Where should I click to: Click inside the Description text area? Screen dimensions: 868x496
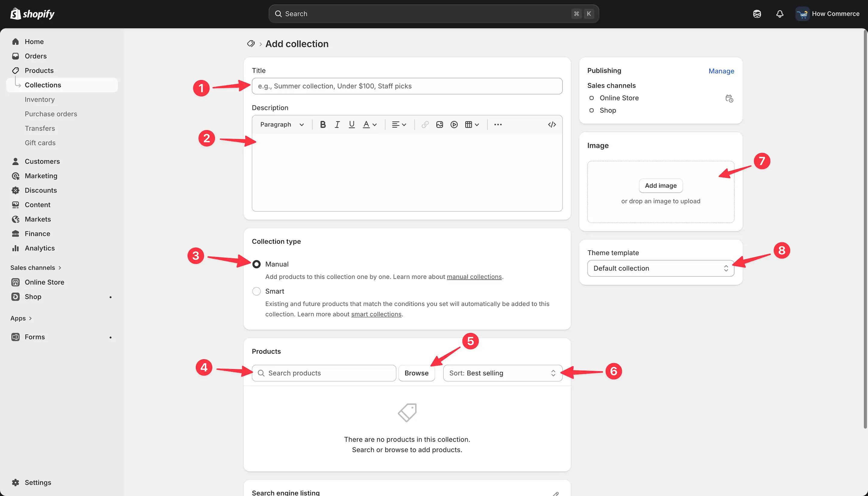[407, 172]
